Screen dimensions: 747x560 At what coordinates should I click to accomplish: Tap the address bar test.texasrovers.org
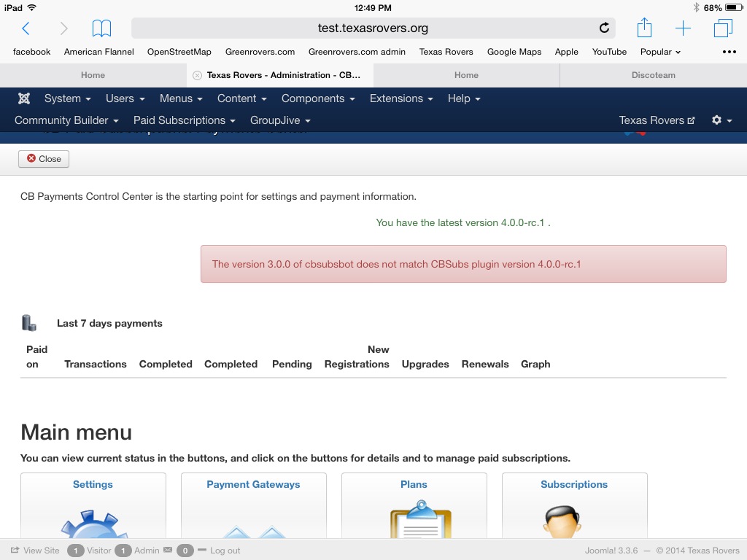[373, 28]
